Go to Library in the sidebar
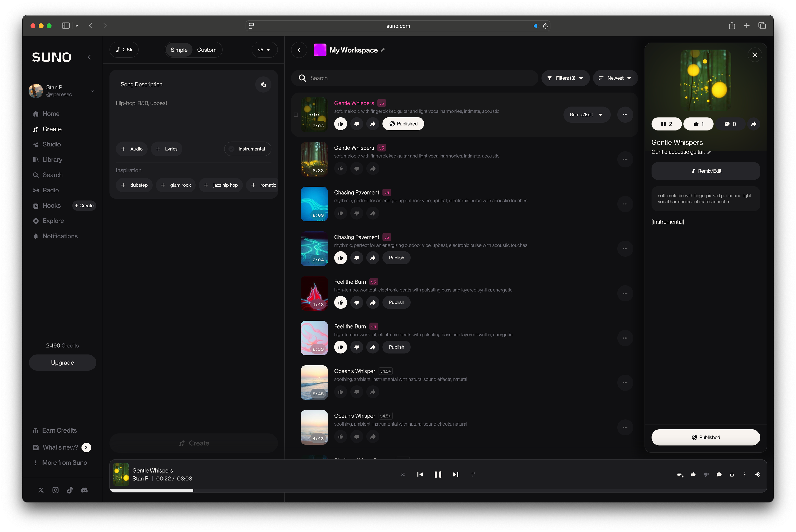Image resolution: width=796 pixels, height=532 pixels. click(x=52, y=160)
